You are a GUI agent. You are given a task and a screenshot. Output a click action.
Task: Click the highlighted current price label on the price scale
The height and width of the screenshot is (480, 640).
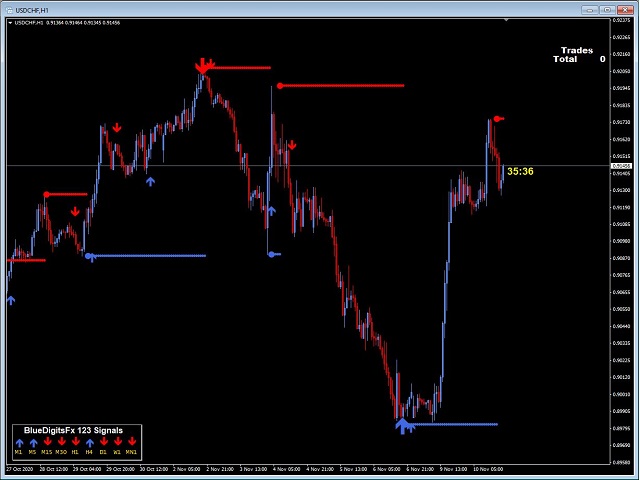click(x=621, y=166)
